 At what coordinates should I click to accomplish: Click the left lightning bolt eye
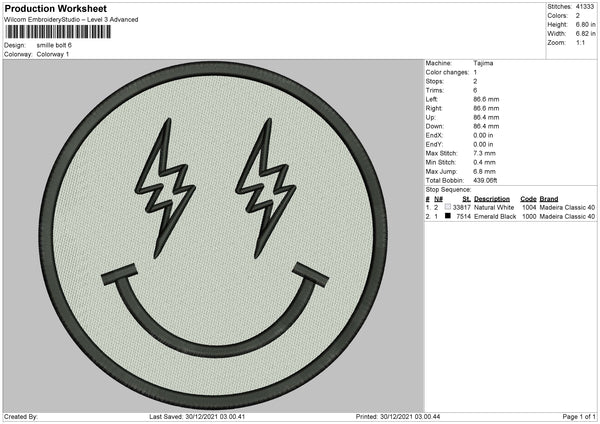click(x=165, y=188)
